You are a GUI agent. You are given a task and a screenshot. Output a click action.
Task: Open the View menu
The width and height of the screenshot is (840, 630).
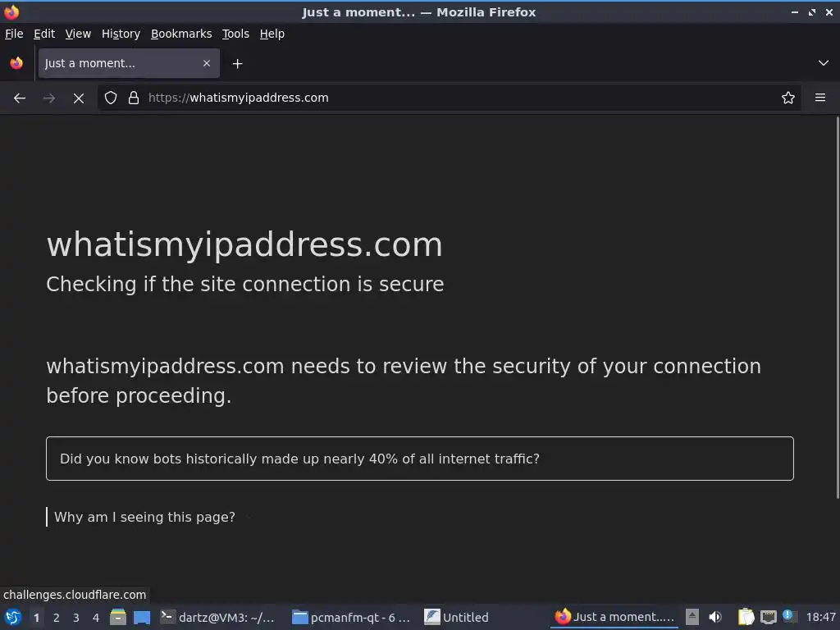pyautogui.click(x=78, y=34)
